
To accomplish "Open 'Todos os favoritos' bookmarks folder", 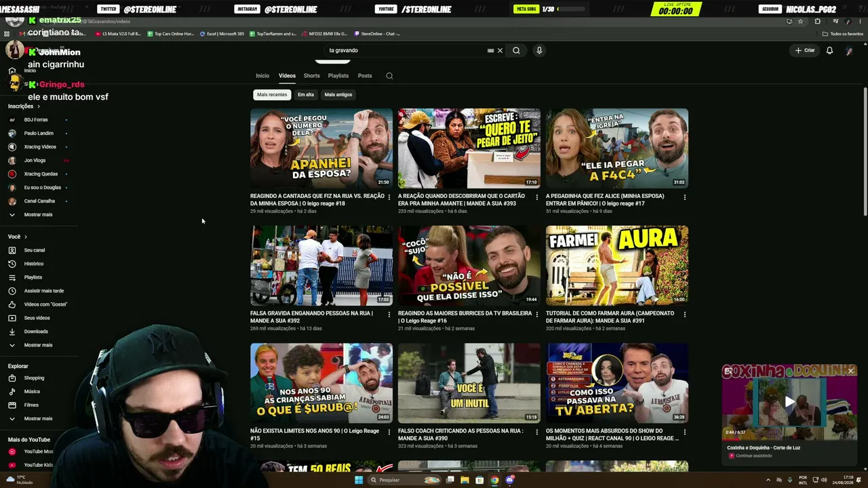I will (843, 34).
